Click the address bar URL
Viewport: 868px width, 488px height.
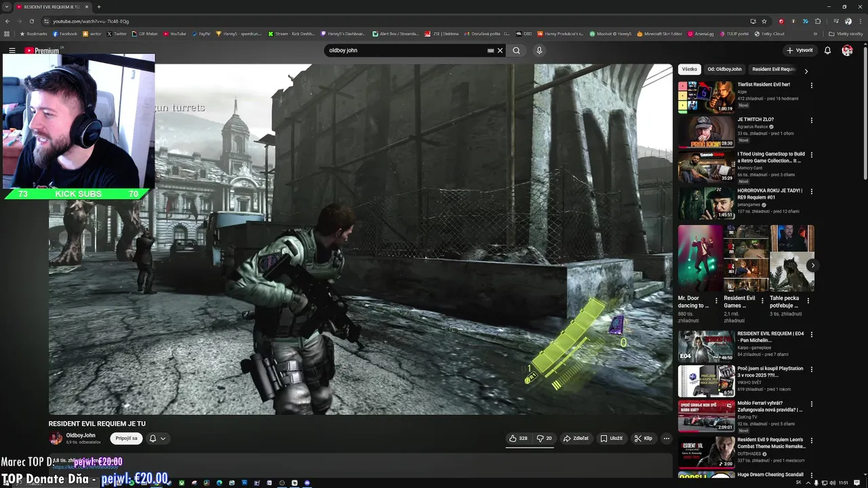click(91, 21)
